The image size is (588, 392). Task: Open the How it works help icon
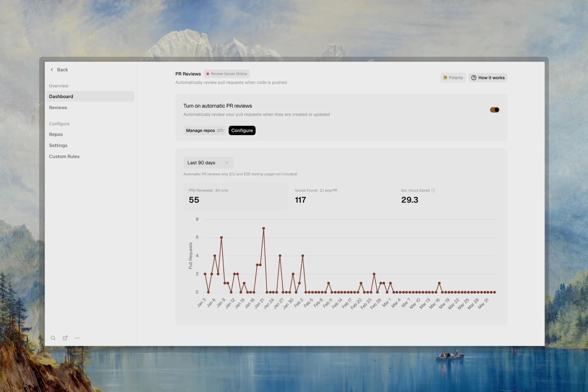(474, 77)
